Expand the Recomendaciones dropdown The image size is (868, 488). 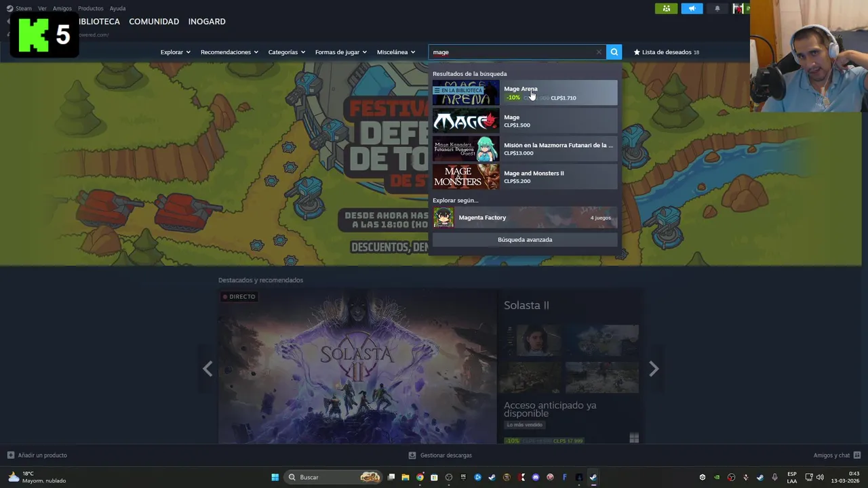coord(229,52)
